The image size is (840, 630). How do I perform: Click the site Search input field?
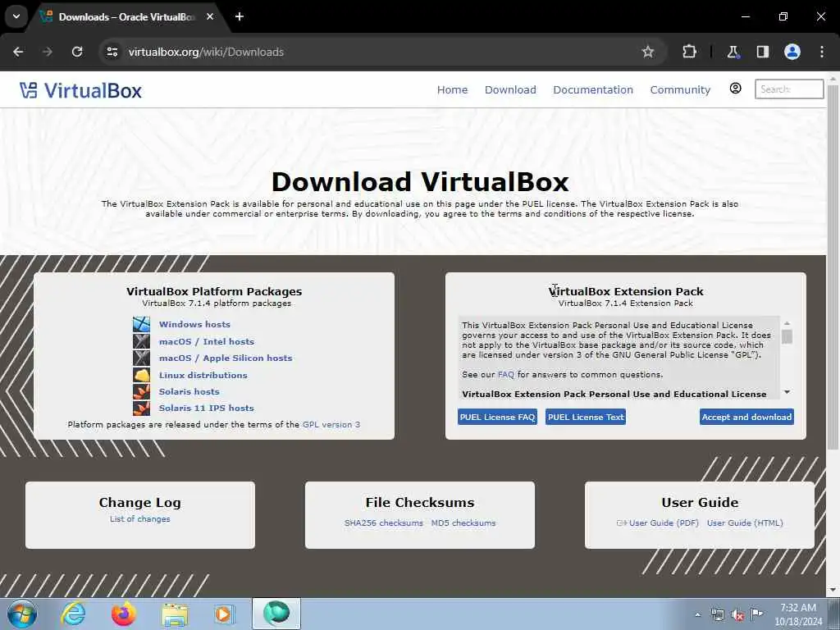pyautogui.click(x=789, y=89)
